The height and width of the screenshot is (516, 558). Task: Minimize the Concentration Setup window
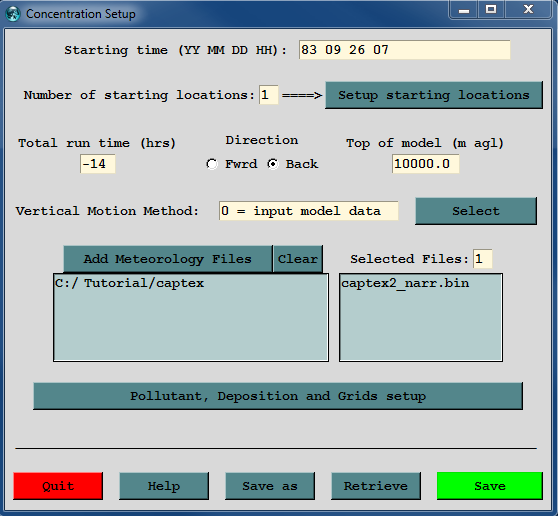pyautogui.click(x=463, y=10)
